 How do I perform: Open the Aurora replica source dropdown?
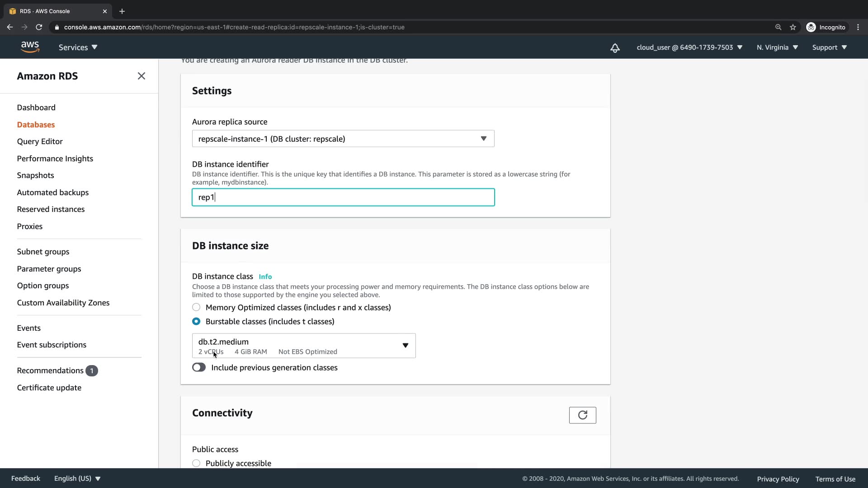tap(343, 139)
